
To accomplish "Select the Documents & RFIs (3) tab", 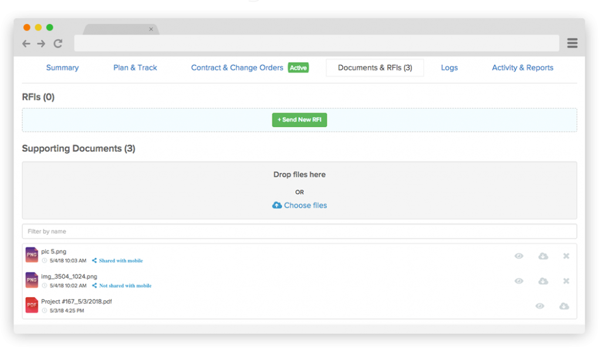I will coord(375,68).
